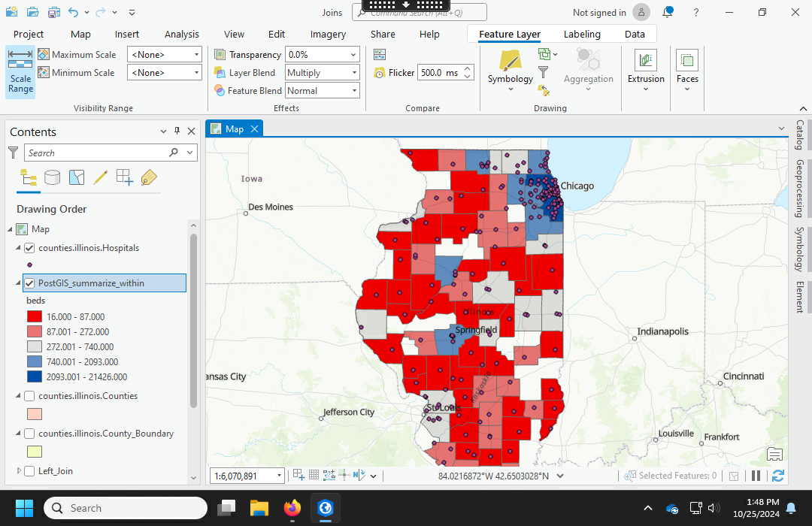The height and width of the screenshot is (526, 812).
Task: Open the notifications bell icon
Action: coord(668,12)
